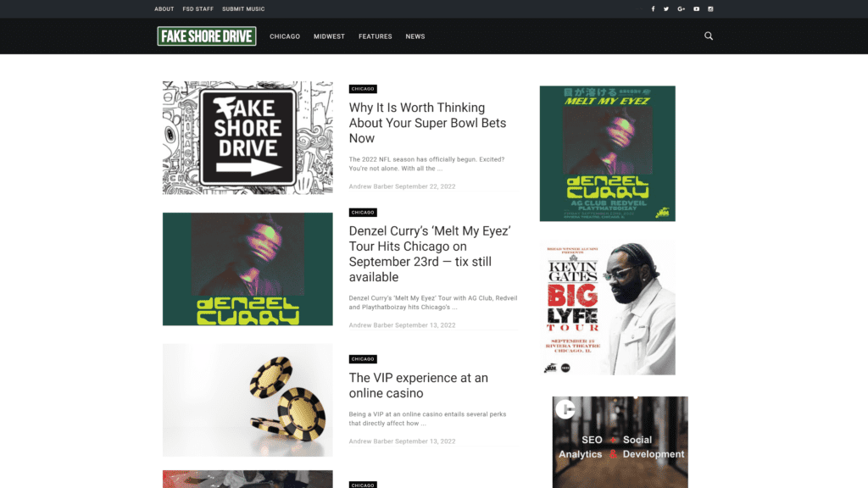Click Kevin Gates Big Lyfe Tour ad

(607, 307)
